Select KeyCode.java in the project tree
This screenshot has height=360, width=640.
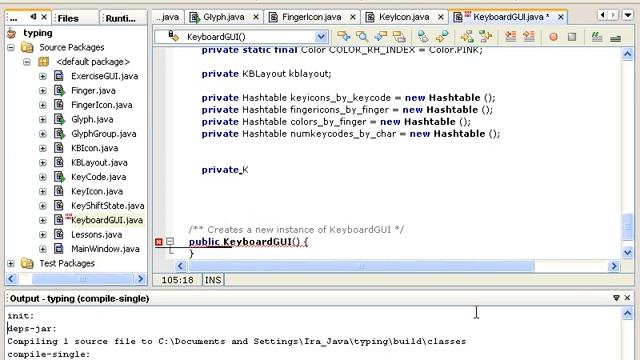click(x=98, y=177)
